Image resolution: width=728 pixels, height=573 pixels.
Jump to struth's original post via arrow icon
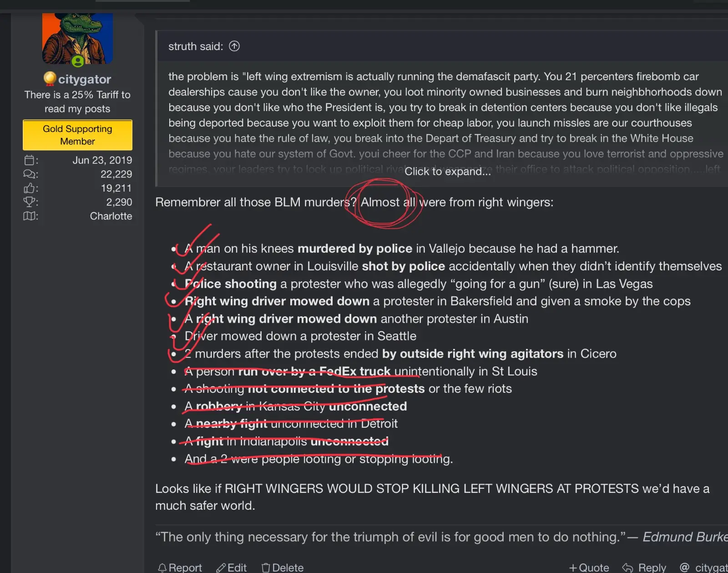234,46
